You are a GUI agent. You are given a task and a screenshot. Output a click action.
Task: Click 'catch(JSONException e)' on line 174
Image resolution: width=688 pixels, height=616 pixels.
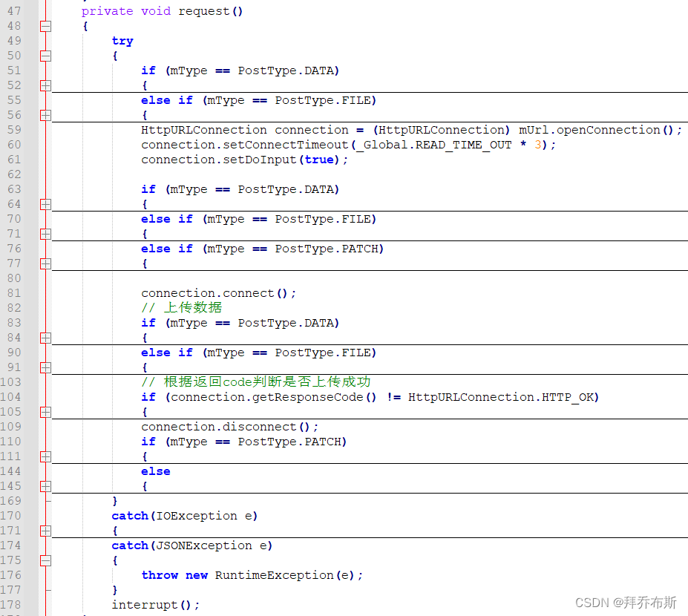[x=192, y=545]
